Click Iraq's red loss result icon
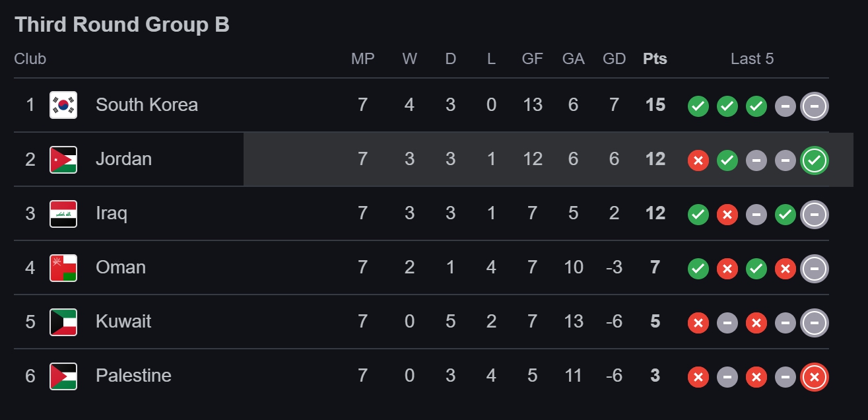This screenshot has height=420, width=868. pyautogui.click(x=727, y=214)
